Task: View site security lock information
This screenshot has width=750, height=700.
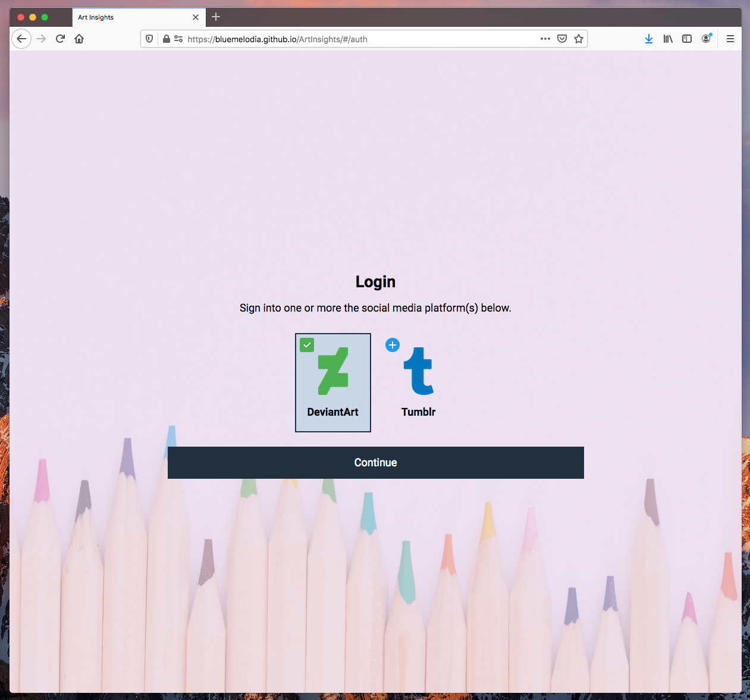Action: [167, 39]
